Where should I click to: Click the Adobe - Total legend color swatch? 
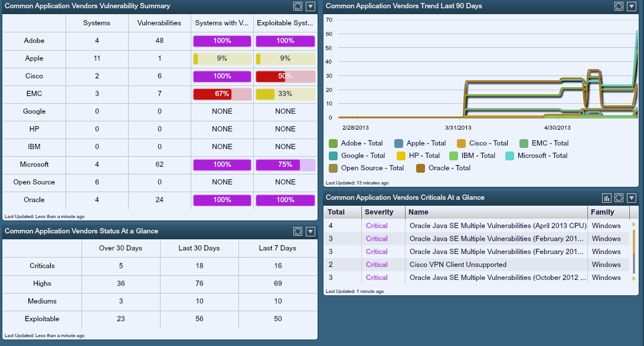(333, 143)
